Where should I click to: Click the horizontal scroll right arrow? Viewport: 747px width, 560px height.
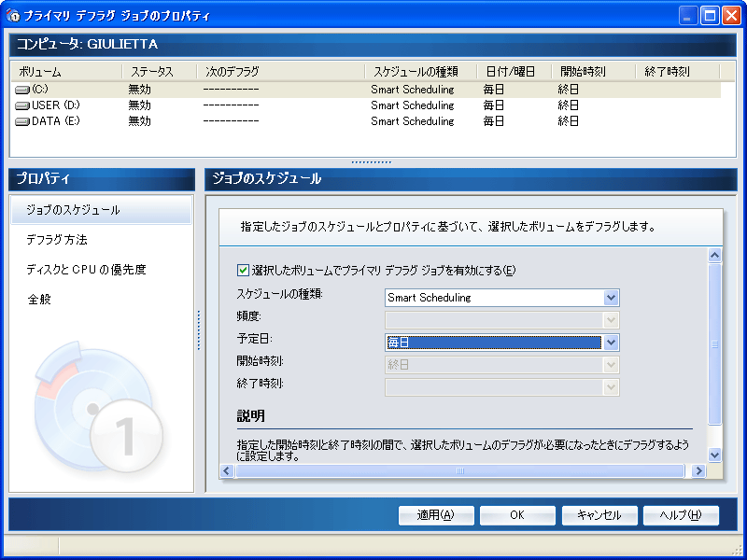point(698,471)
